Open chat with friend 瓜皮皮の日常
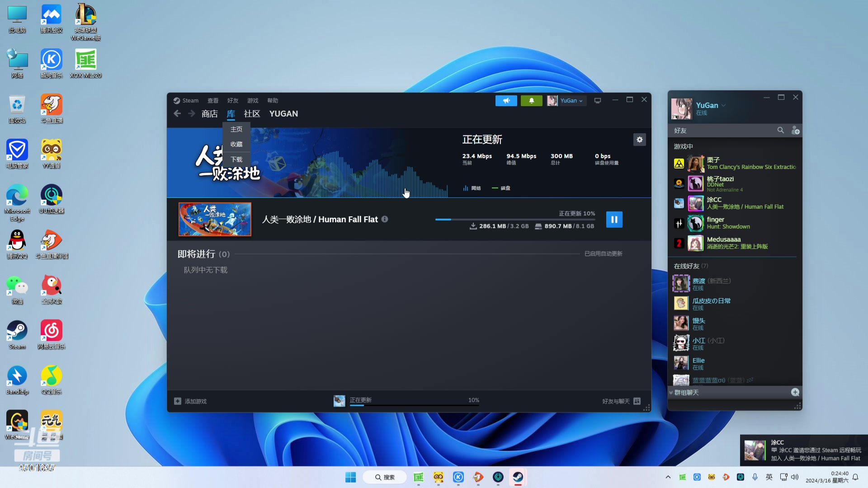 click(735, 304)
